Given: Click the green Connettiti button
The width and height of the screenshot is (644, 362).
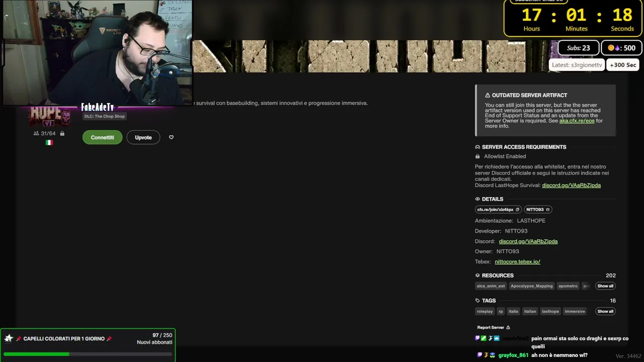Looking at the screenshot, I should coord(102,137).
